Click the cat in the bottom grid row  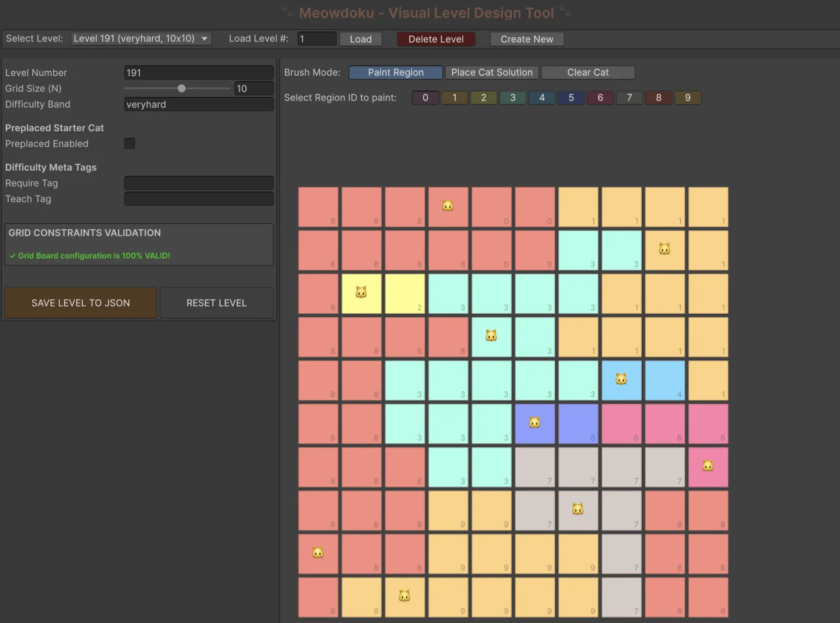click(404, 596)
